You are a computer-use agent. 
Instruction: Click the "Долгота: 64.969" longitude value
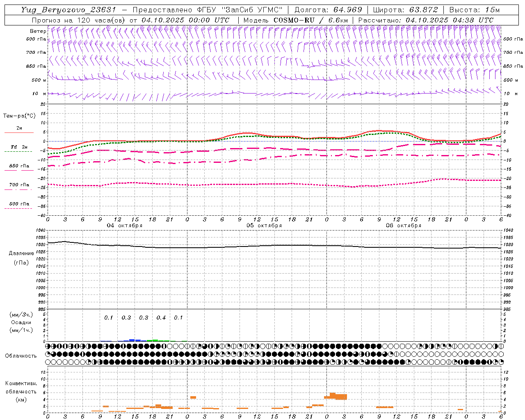328,10
